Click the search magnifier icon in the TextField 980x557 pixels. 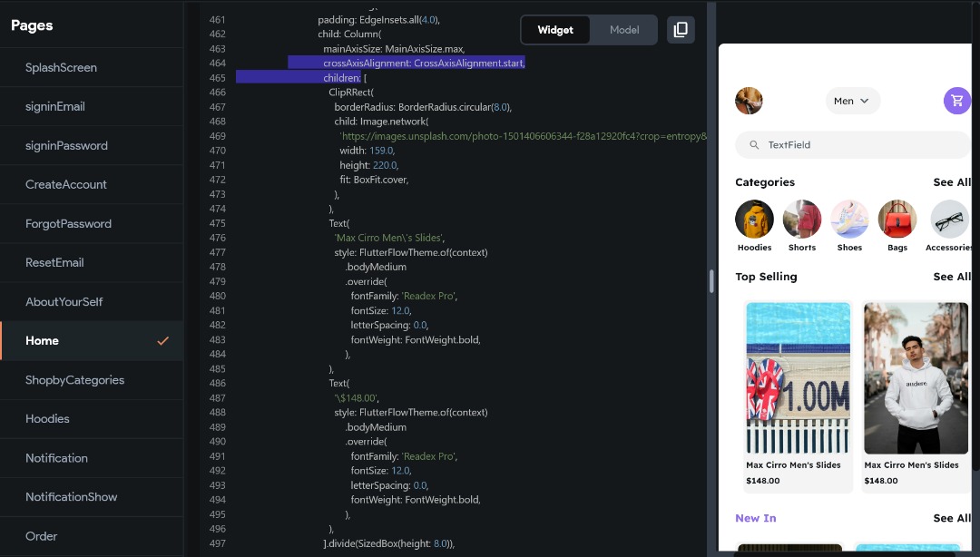pos(754,144)
